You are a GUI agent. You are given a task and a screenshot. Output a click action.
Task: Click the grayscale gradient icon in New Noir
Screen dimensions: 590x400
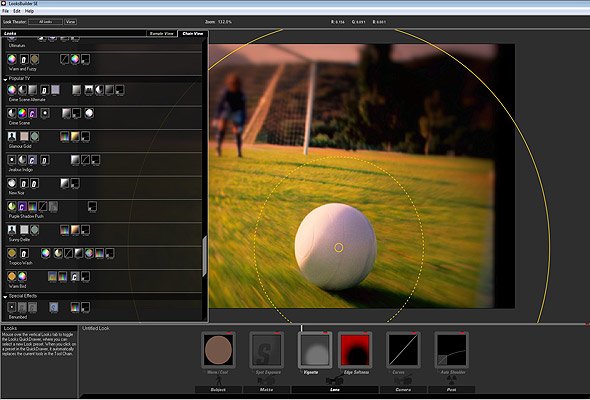[x=65, y=183]
